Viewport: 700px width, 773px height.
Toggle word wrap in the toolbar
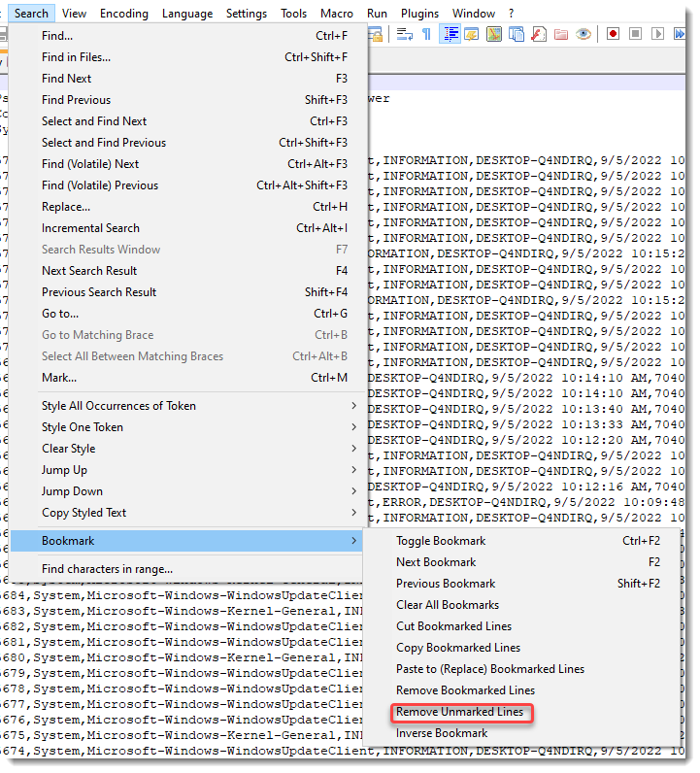click(x=405, y=34)
